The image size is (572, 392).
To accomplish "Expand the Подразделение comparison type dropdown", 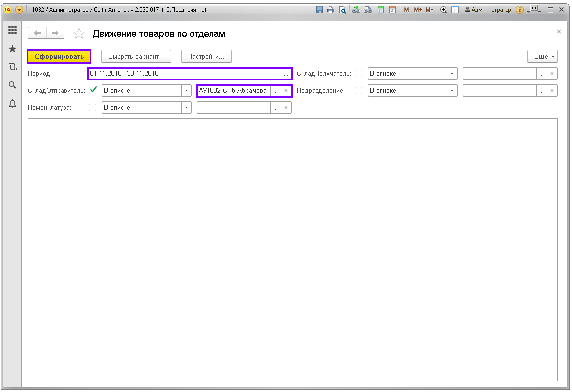I will (x=452, y=91).
